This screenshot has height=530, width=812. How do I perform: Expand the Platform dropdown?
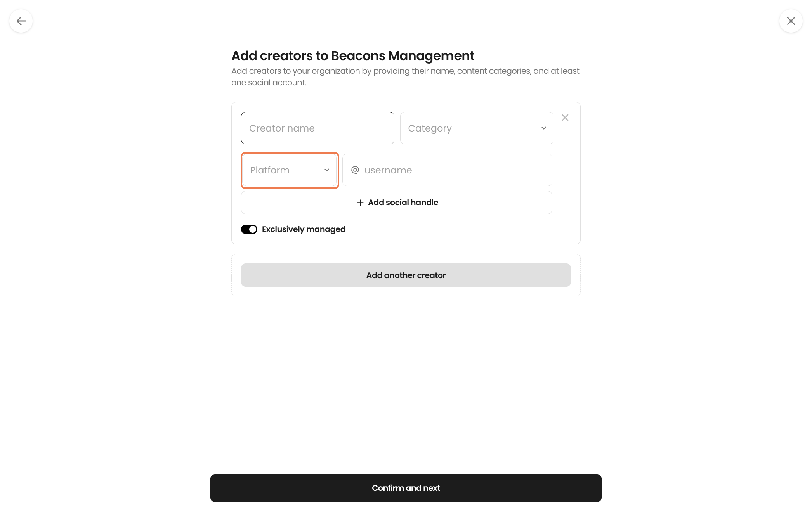pos(290,170)
